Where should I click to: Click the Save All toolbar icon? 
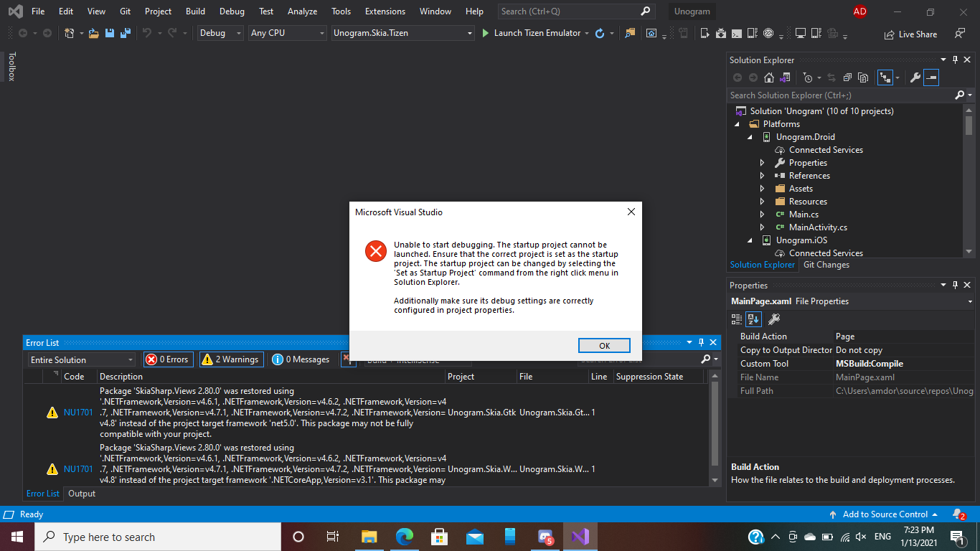pos(126,33)
